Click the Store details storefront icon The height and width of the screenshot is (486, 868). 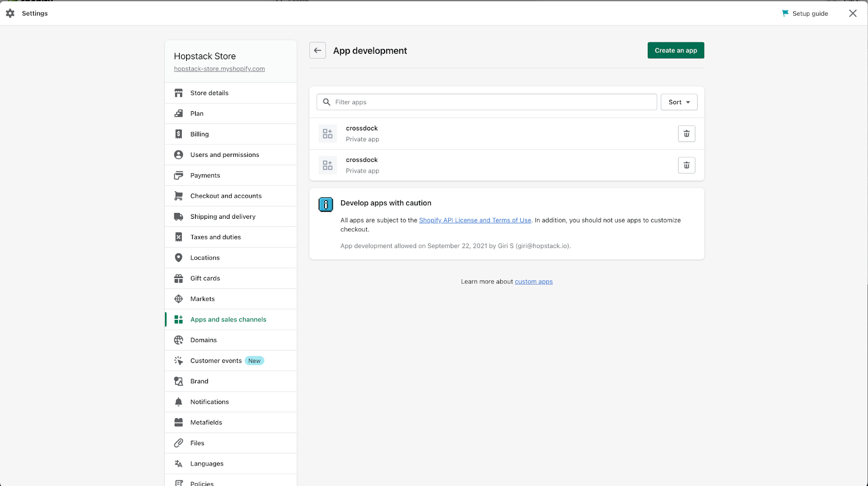pyautogui.click(x=178, y=93)
